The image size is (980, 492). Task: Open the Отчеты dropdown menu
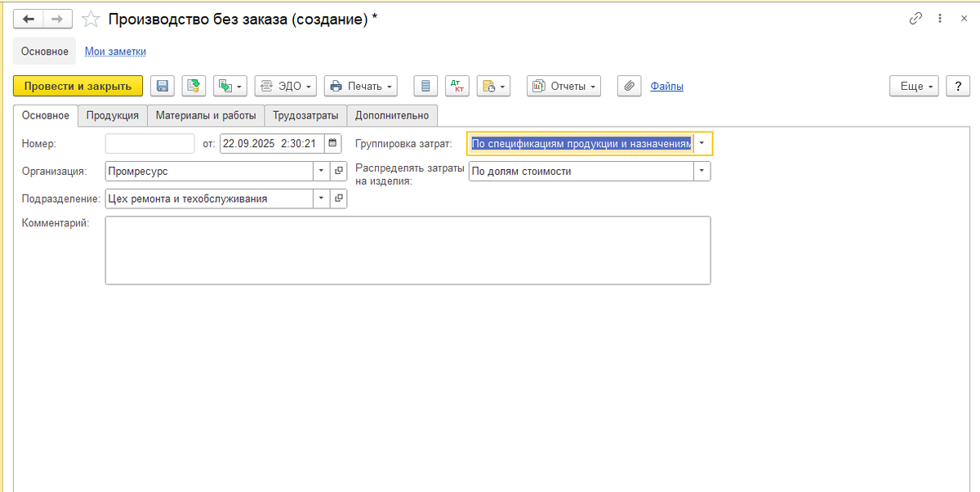(x=563, y=86)
